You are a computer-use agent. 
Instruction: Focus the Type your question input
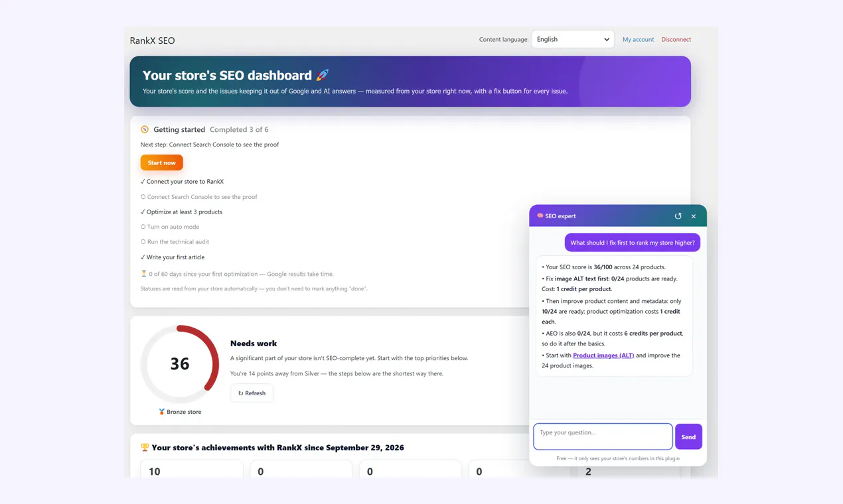point(603,436)
